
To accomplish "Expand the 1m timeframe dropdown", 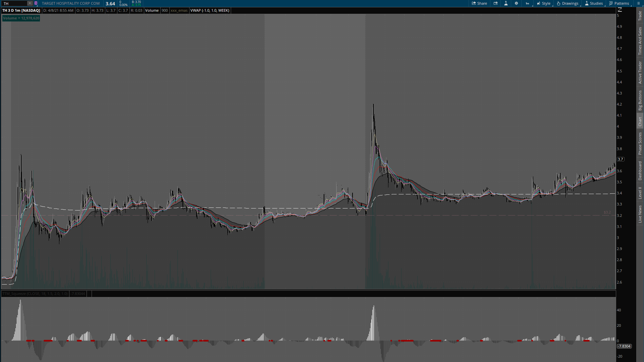I will (528, 3).
